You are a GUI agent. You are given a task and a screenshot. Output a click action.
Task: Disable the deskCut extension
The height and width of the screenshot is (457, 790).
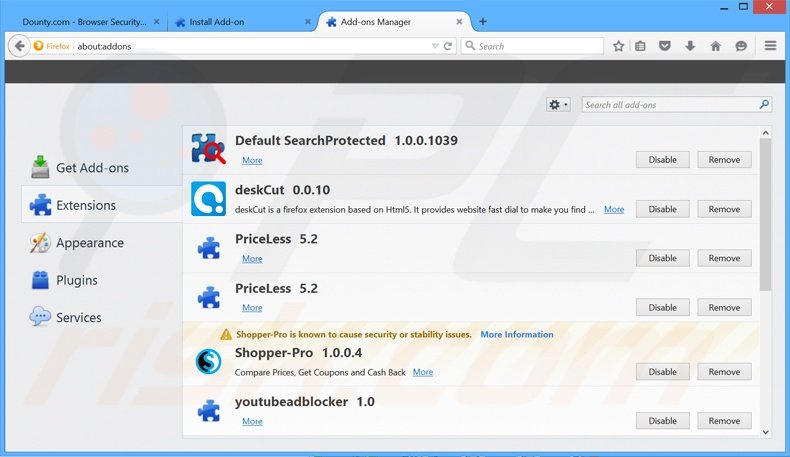pyautogui.click(x=663, y=209)
